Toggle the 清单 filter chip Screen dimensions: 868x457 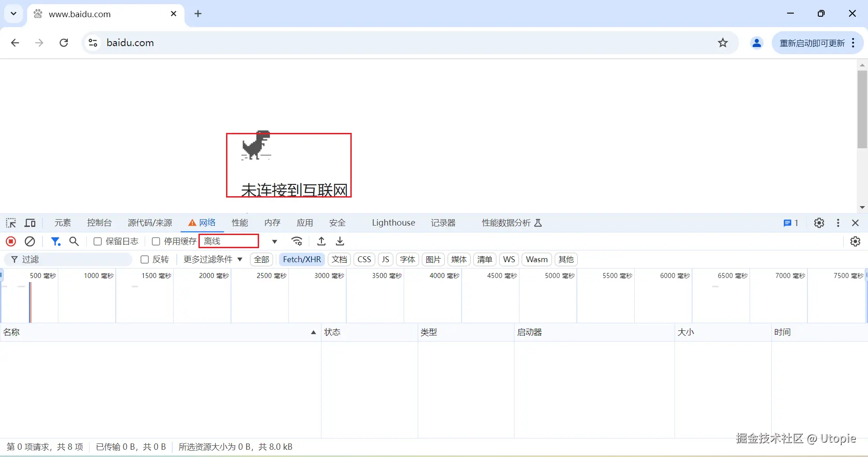coord(485,259)
